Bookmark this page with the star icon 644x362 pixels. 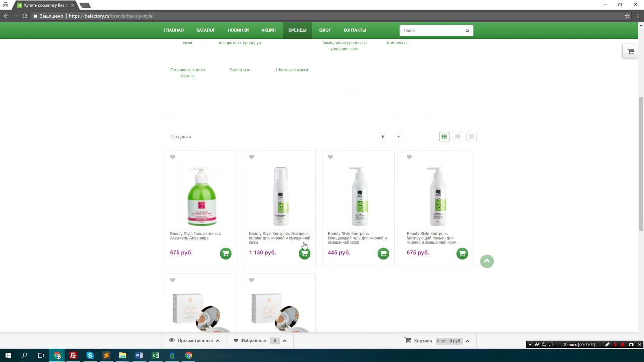[627, 16]
